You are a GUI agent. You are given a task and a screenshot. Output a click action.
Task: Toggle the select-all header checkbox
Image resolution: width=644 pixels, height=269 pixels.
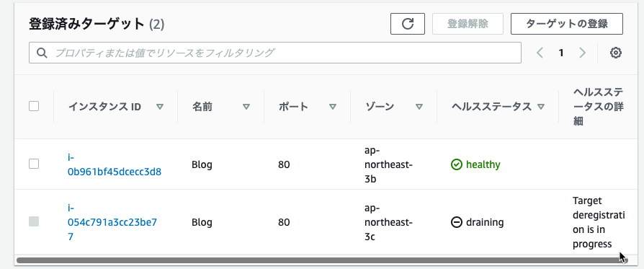34,106
